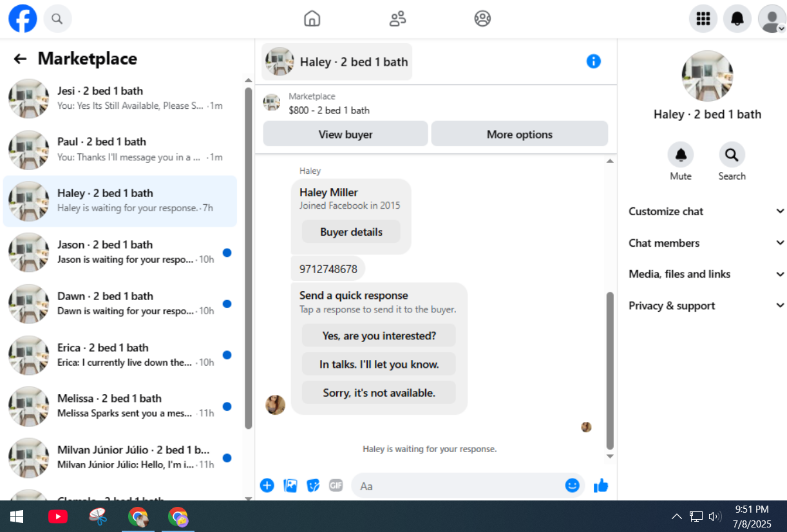This screenshot has width=787, height=532.
Task: Go to the Home feed tab
Action: (x=312, y=19)
